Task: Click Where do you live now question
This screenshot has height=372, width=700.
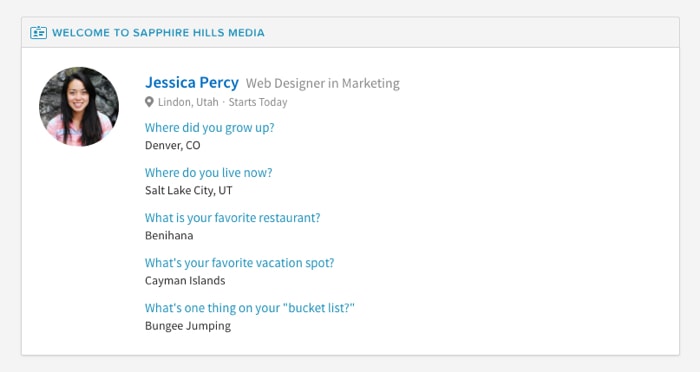Action: (208, 173)
